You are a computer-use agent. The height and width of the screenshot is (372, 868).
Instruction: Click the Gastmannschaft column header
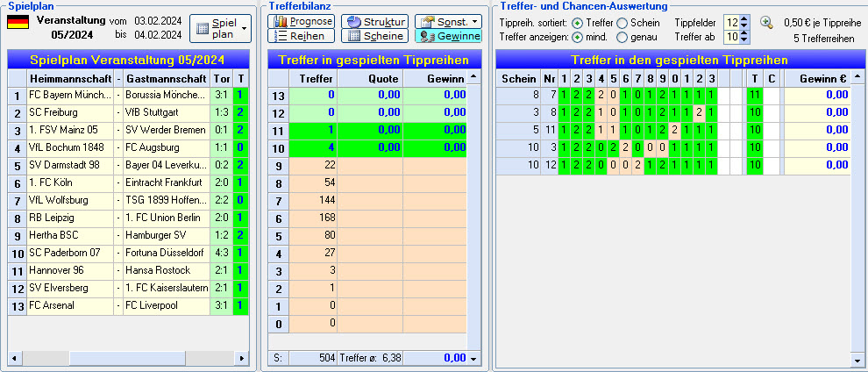pyautogui.click(x=167, y=78)
